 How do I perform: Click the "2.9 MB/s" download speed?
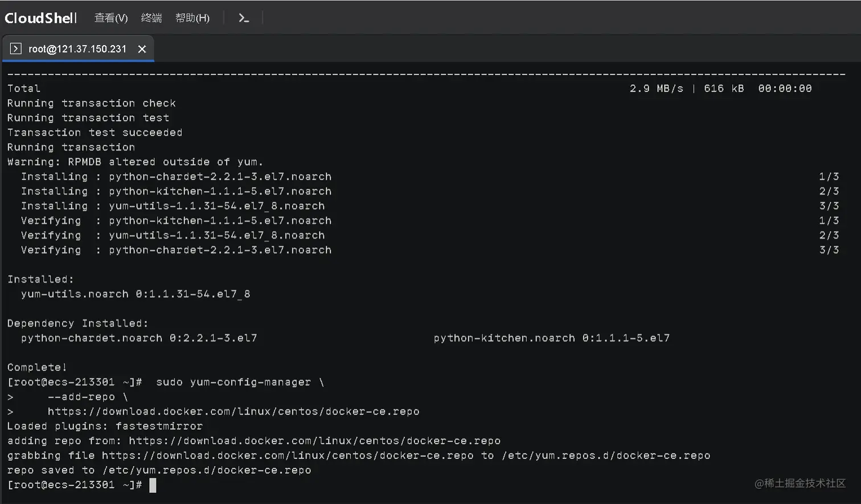point(656,88)
